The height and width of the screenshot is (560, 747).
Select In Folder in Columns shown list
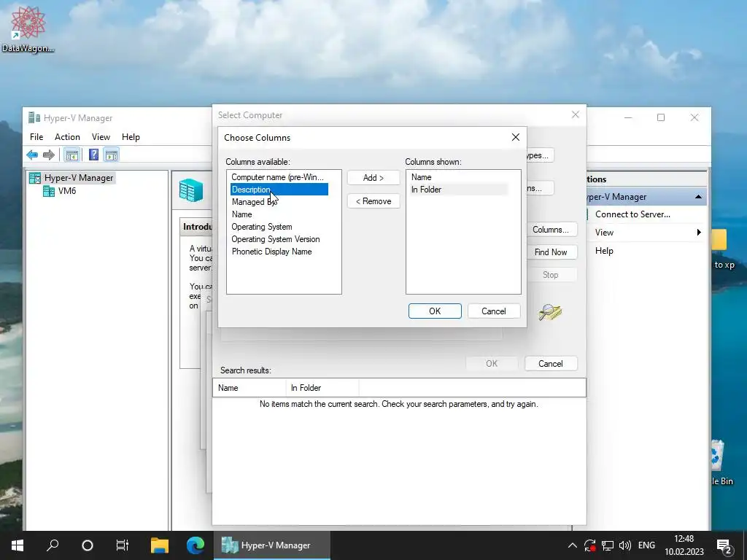pos(460,190)
